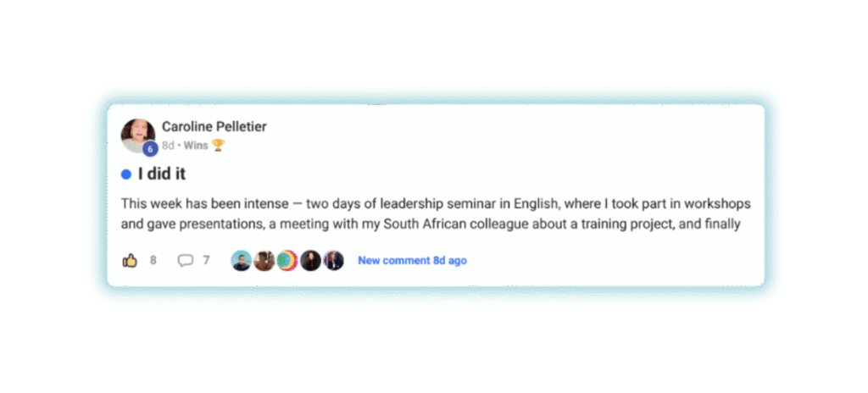This screenshot has width=868, height=393.
Task: Open Caroline Pelletier's profile picture
Action: 136,134
